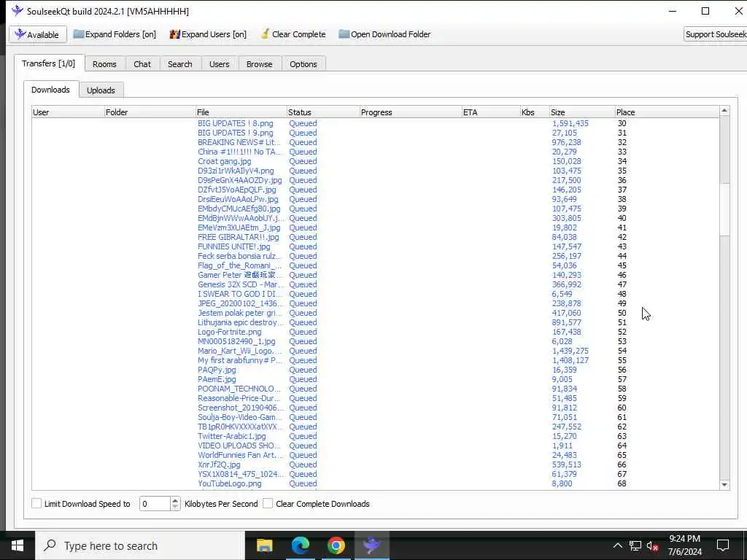Show hidden system tray icons
Viewport: 747px width, 560px height.
(617, 545)
